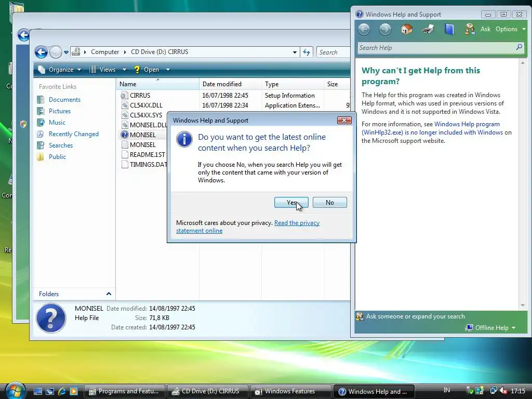Open Pictures in Favorite Links
This screenshot has height=399, width=532.
[x=60, y=111]
